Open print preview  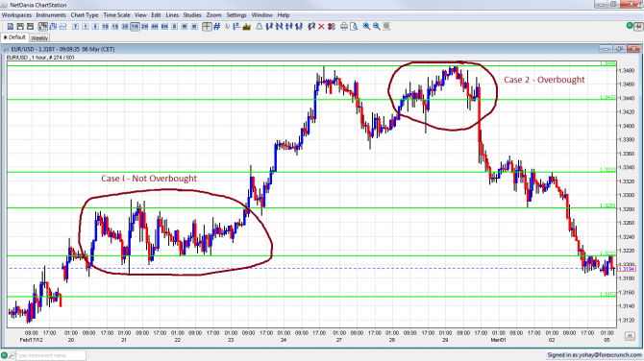coord(354,26)
